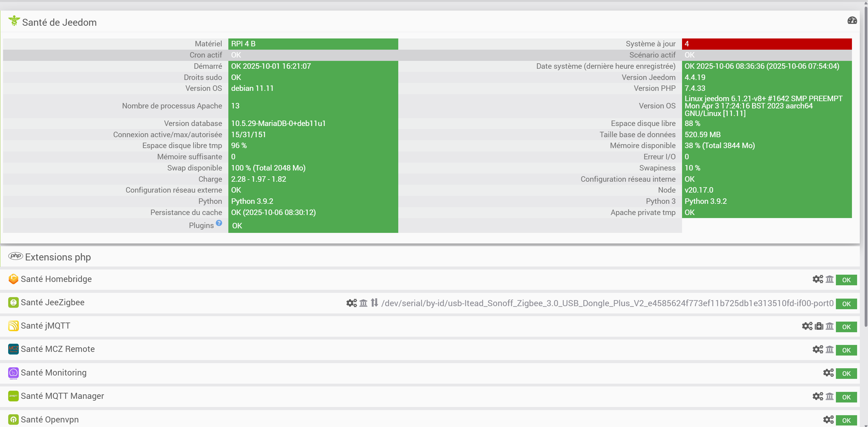
Task: Click the MQTT Manager building columns icon
Action: tap(830, 396)
